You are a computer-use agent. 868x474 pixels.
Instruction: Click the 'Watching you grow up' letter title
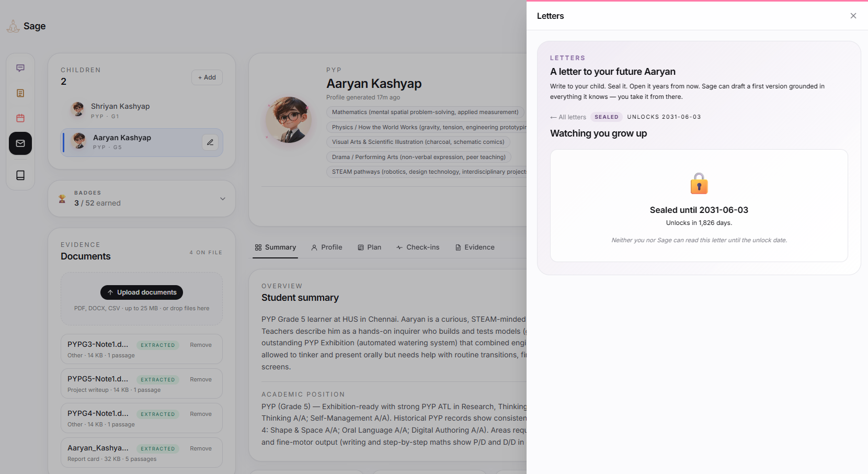[x=599, y=133]
